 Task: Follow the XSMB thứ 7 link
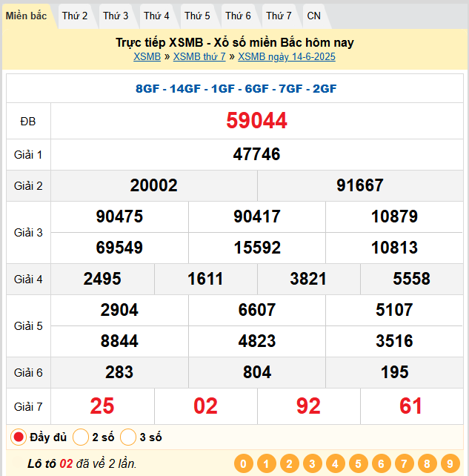[x=199, y=56]
